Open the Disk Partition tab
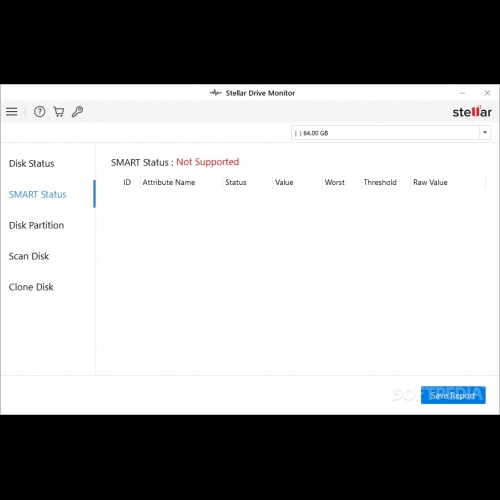Viewport: 500px width, 500px height. 36,225
